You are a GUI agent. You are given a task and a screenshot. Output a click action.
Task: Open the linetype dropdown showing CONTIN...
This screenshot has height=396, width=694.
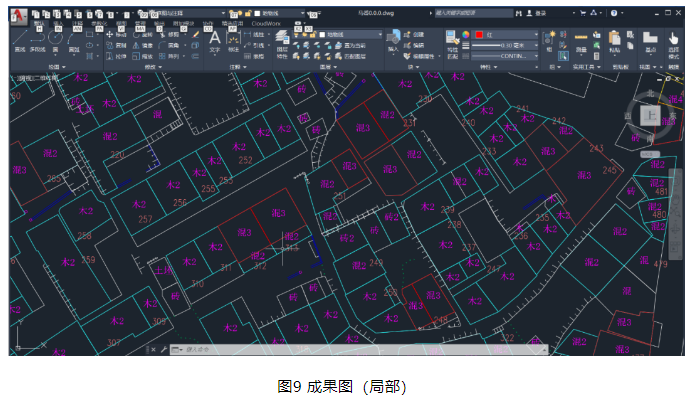[x=505, y=56]
